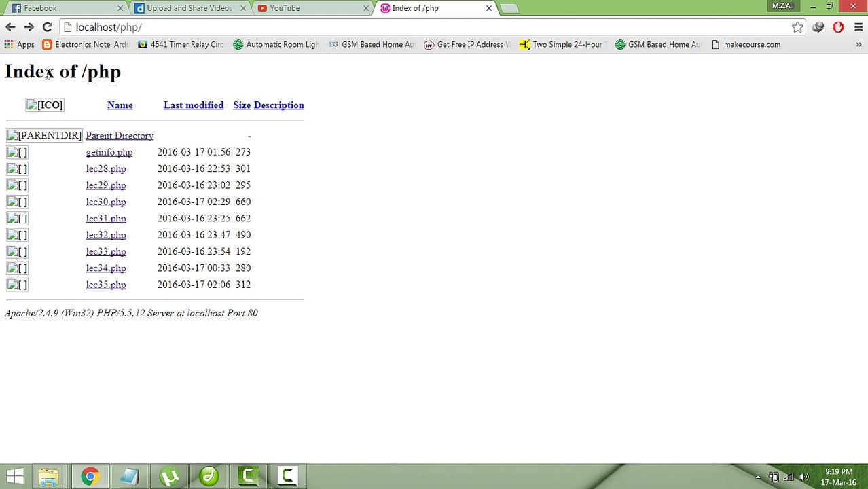Open the Dreamweaver-style green taskbar icon
This screenshot has height=489, width=868.
[x=209, y=476]
